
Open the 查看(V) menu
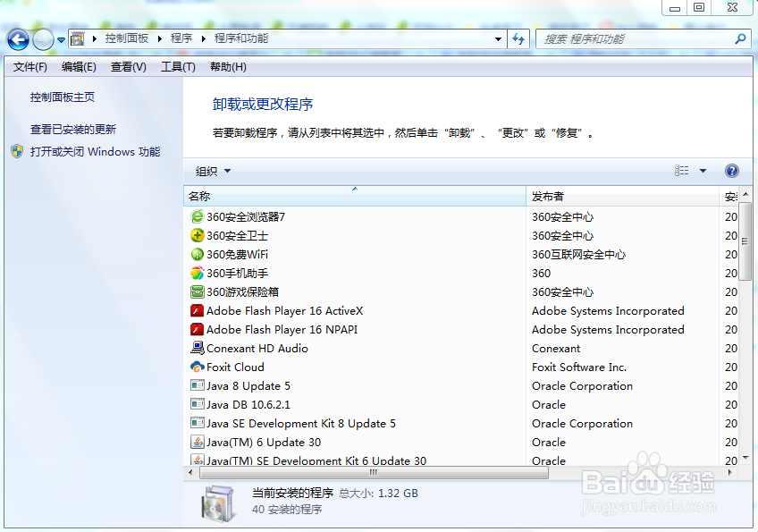point(128,67)
